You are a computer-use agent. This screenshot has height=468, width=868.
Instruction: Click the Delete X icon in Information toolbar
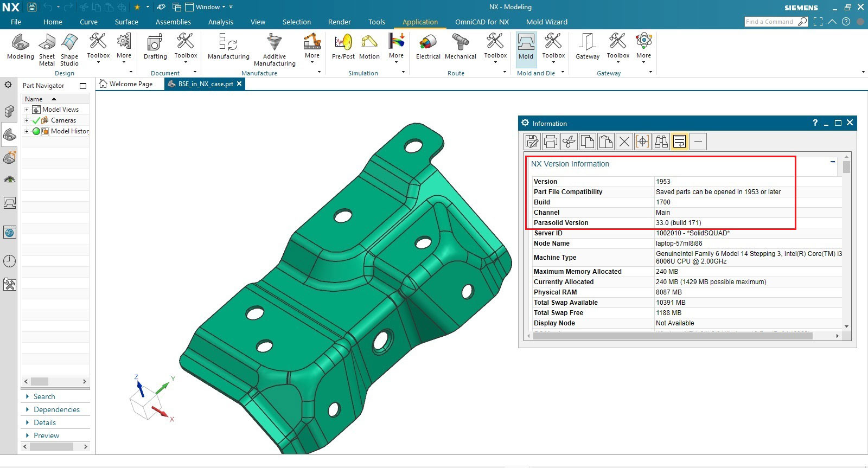pyautogui.click(x=624, y=142)
